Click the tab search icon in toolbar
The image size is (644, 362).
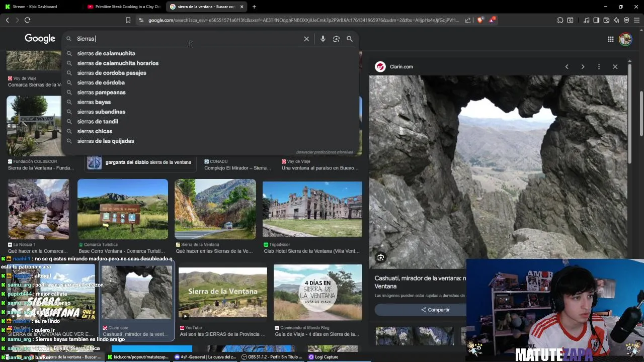tap(570, 20)
